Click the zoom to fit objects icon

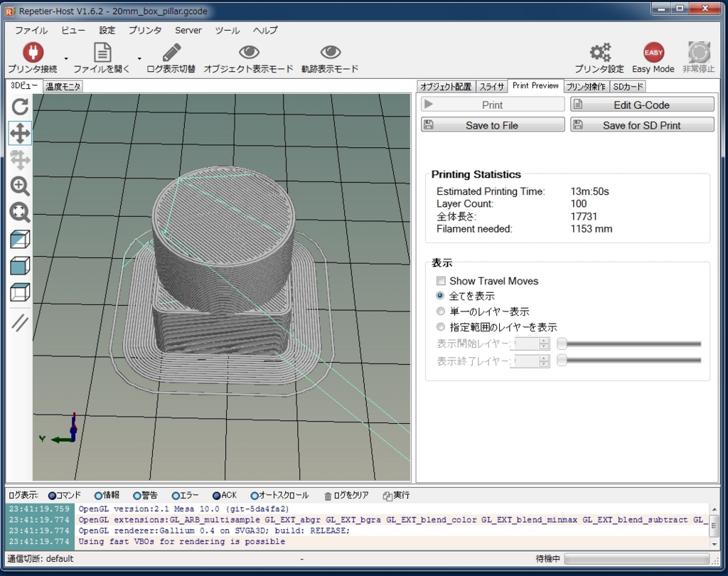(x=20, y=213)
